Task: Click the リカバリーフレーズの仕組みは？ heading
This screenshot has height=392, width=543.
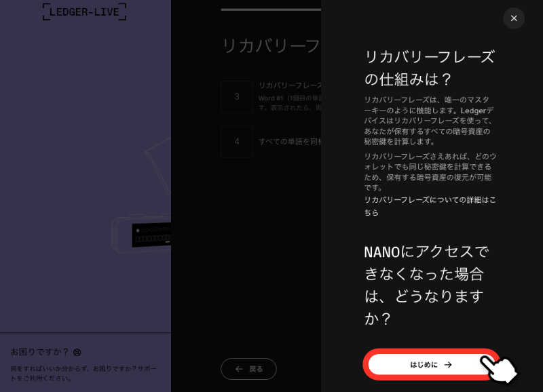Action: click(x=430, y=68)
